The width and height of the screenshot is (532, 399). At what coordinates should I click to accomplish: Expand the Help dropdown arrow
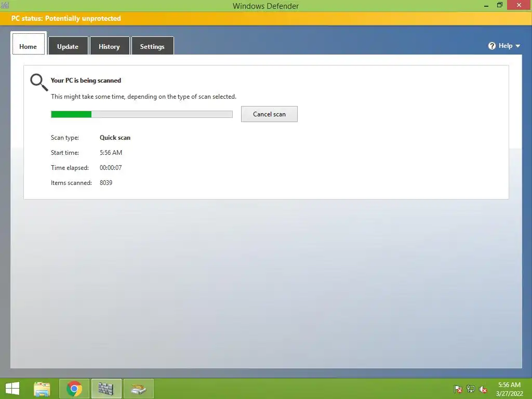518,46
